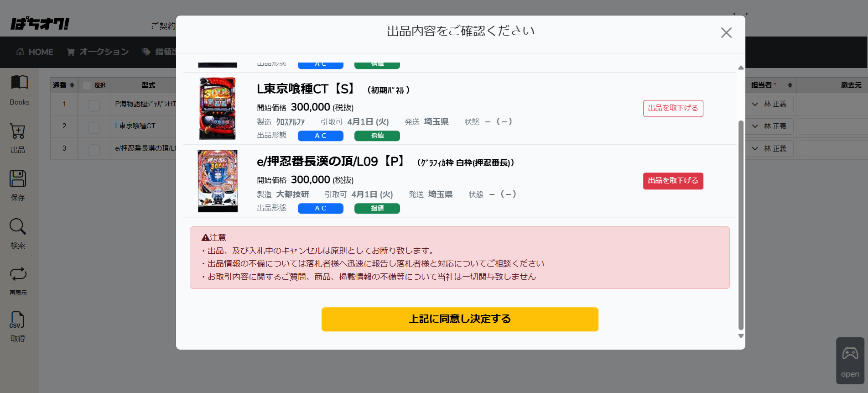Image resolution: width=868 pixels, height=393 pixels.
Task: Open the L東京喰種CT machine thumbnail
Action: pyautogui.click(x=218, y=109)
